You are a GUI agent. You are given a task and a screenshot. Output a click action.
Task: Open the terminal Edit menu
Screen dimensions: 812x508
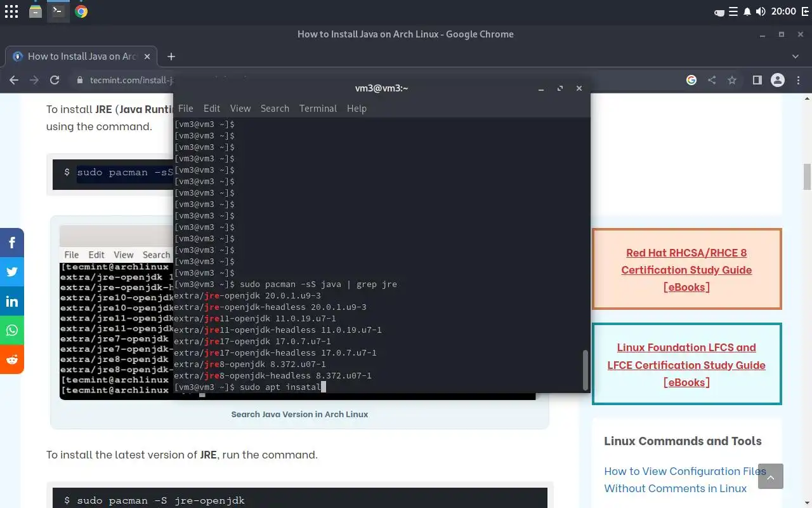pyautogui.click(x=212, y=109)
